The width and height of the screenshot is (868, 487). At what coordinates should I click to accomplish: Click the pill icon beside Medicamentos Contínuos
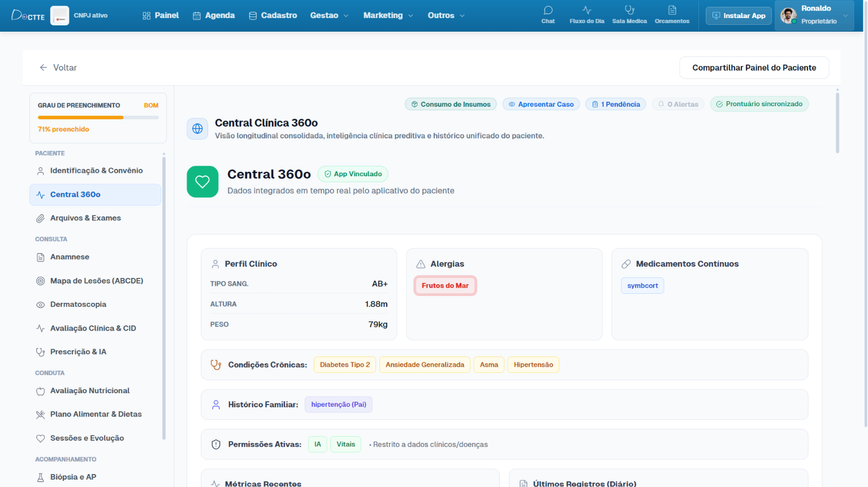[x=626, y=264]
